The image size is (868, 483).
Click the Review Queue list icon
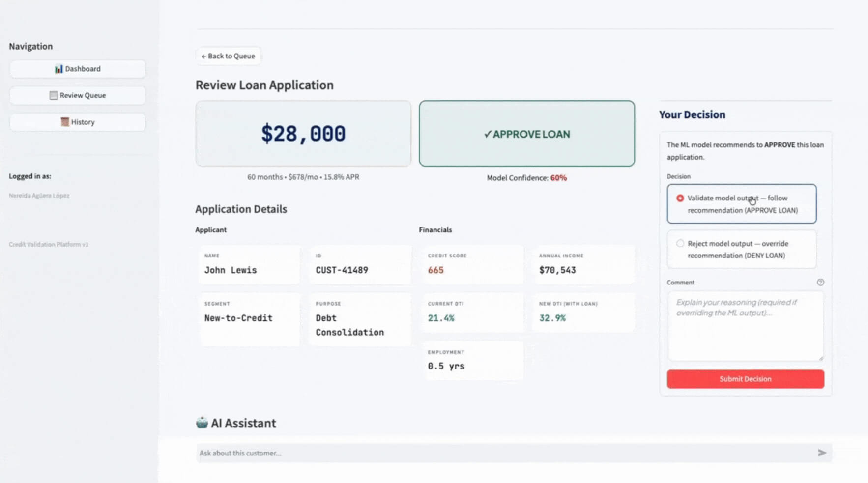(x=53, y=95)
